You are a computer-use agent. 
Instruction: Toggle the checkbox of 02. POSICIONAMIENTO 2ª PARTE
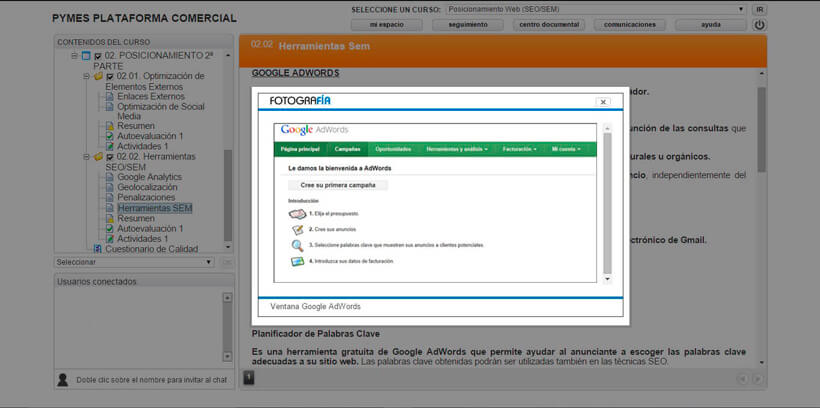click(98, 56)
